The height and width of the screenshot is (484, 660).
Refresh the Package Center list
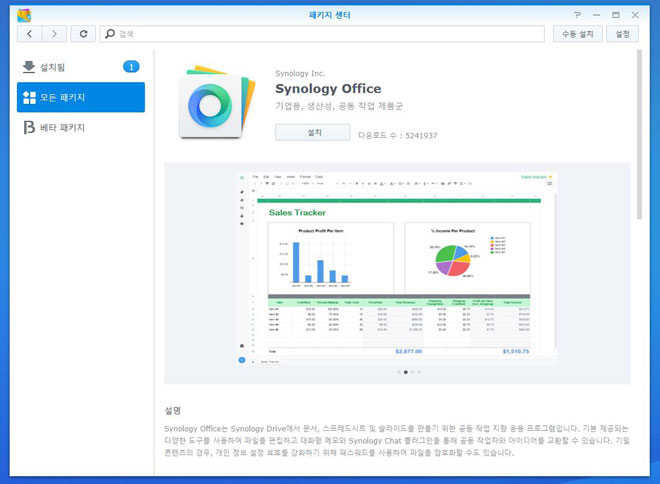(x=83, y=34)
